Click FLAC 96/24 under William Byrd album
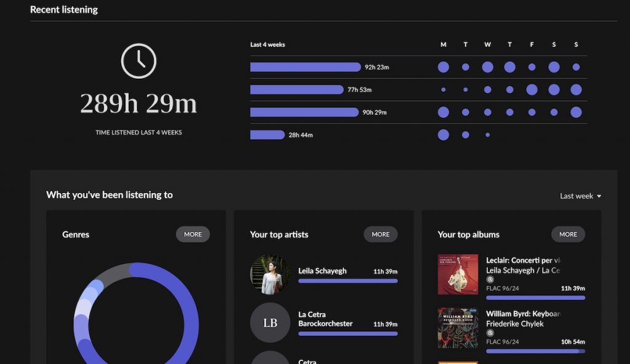The image size is (630, 364). click(x=502, y=342)
